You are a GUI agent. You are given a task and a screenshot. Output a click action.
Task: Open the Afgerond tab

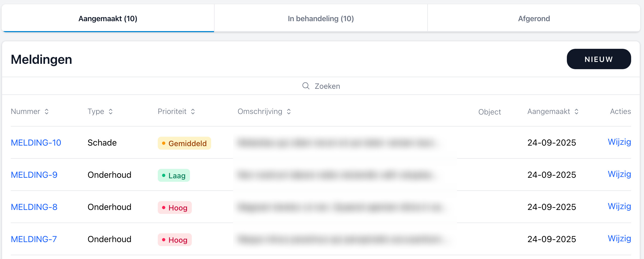(534, 18)
